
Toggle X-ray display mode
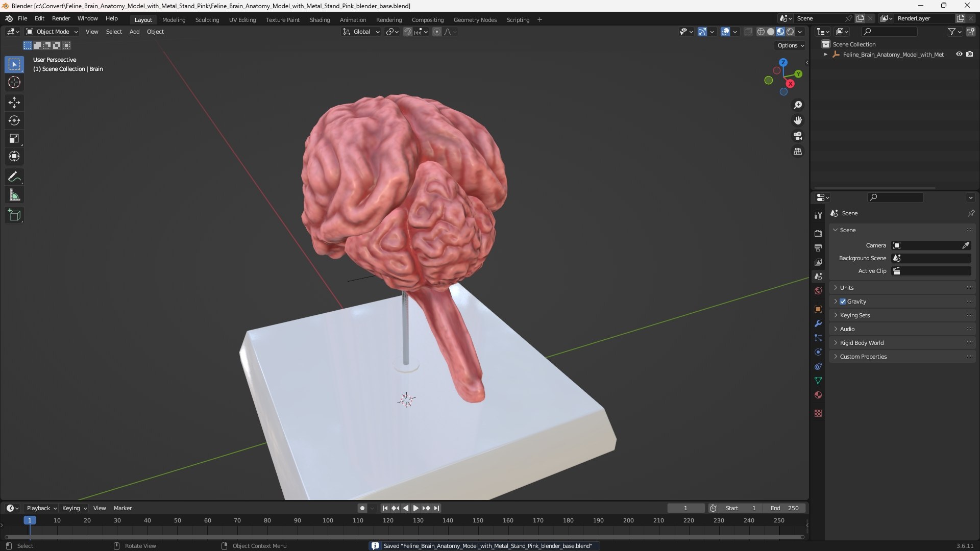point(748,32)
